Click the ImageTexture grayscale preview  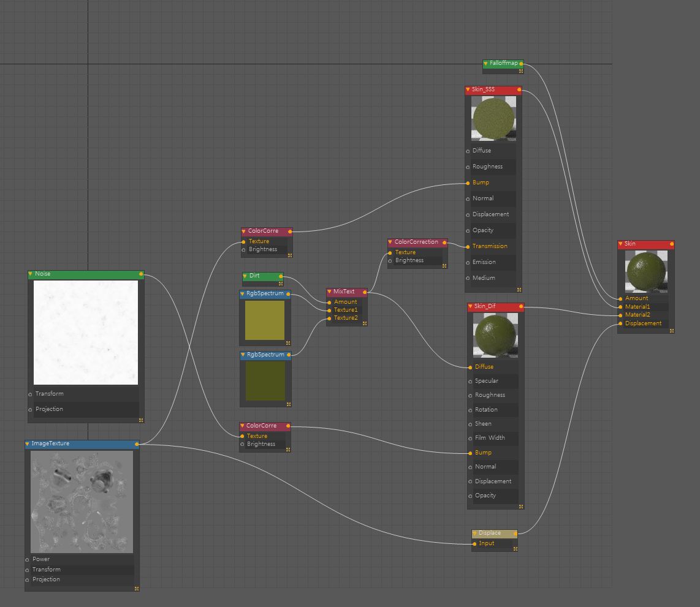(x=82, y=502)
